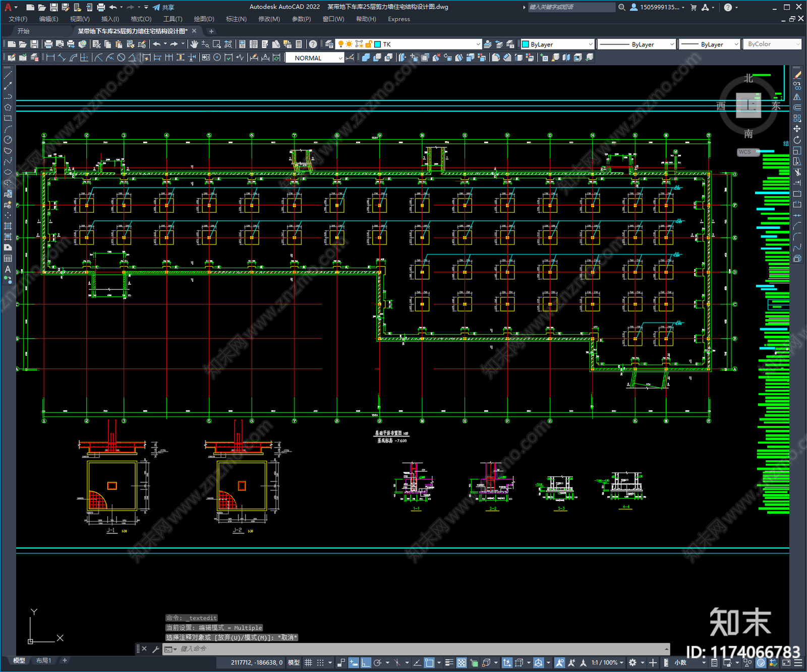Image resolution: width=807 pixels, height=672 pixels.
Task: Open the ByLayer lineweight dropdown
Action: [x=709, y=44]
